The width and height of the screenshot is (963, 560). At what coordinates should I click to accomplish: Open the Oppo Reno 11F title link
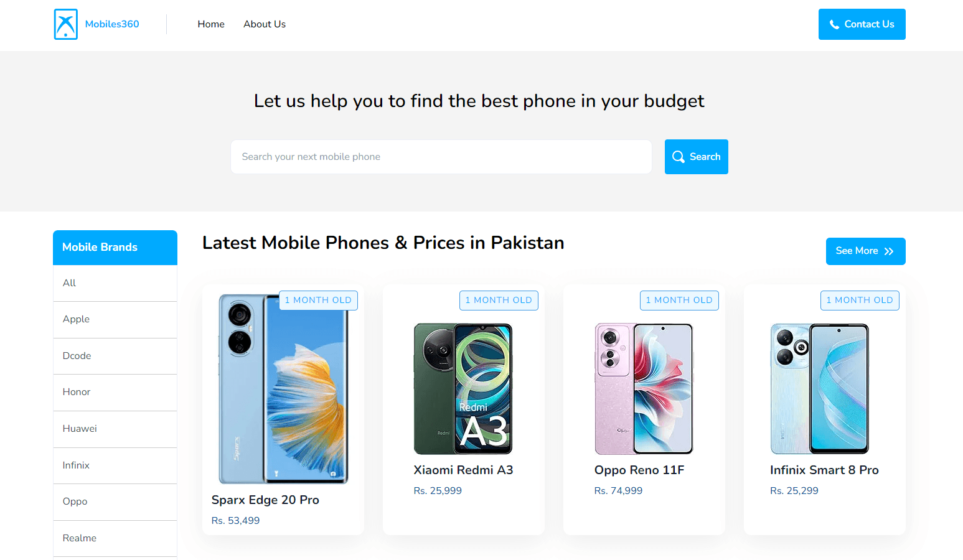coord(639,470)
